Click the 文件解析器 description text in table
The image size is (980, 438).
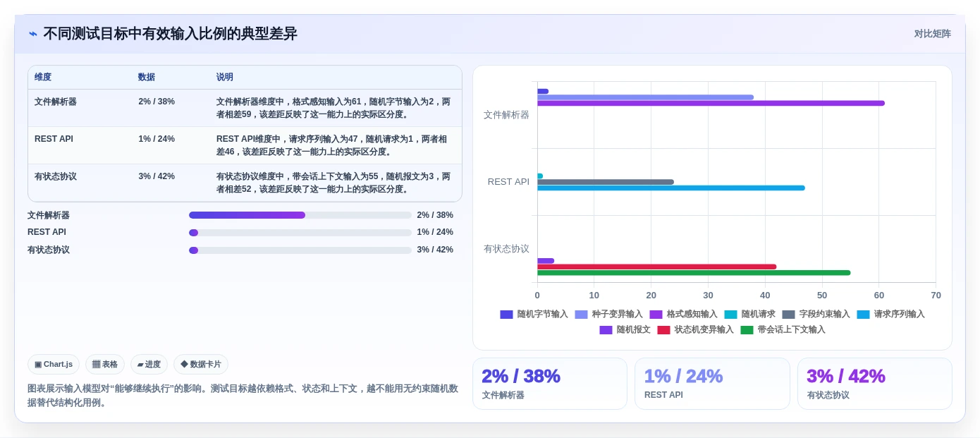point(333,108)
